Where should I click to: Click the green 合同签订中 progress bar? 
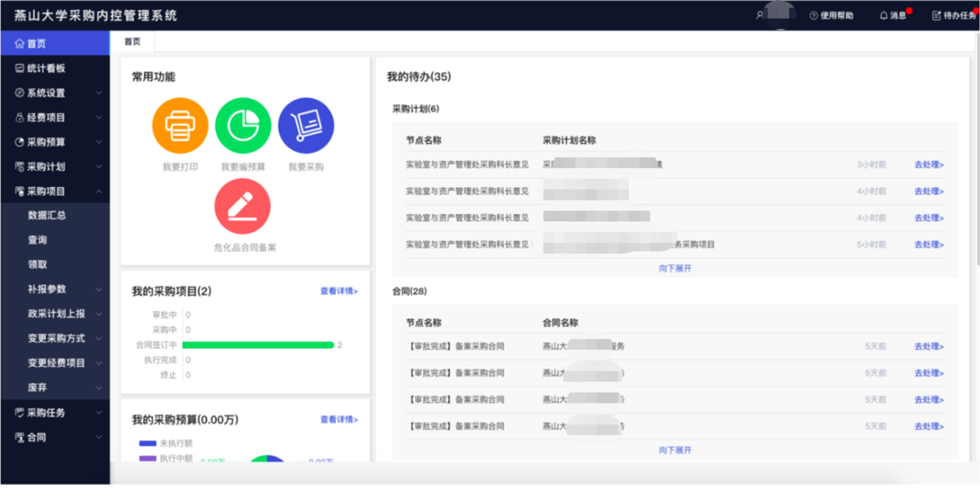pyautogui.click(x=258, y=345)
